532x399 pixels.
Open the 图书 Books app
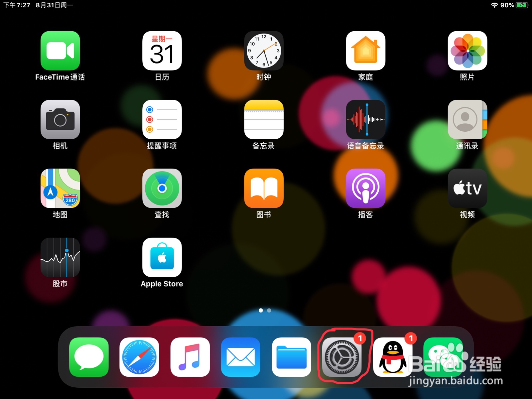(264, 188)
